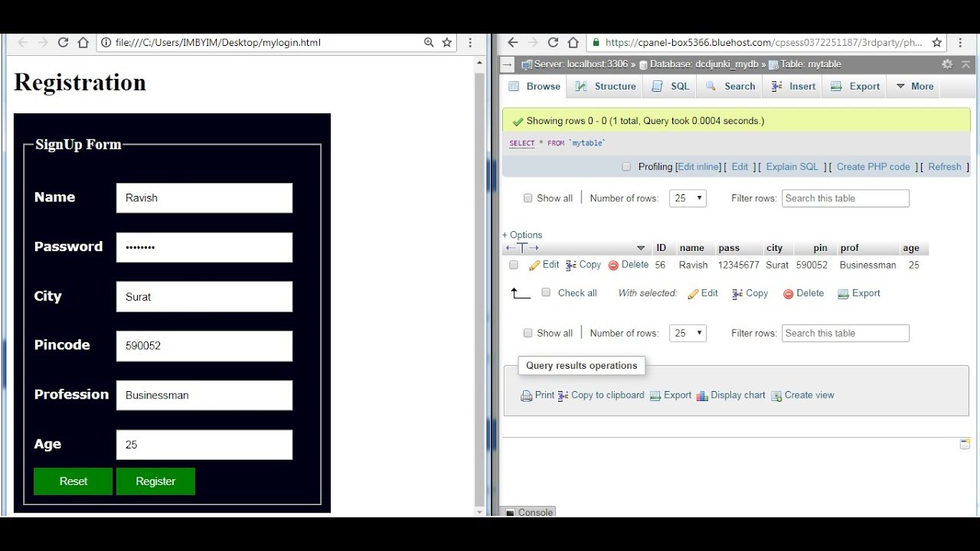Expand the + Options link
The height and width of the screenshot is (551, 980).
[522, 235]
